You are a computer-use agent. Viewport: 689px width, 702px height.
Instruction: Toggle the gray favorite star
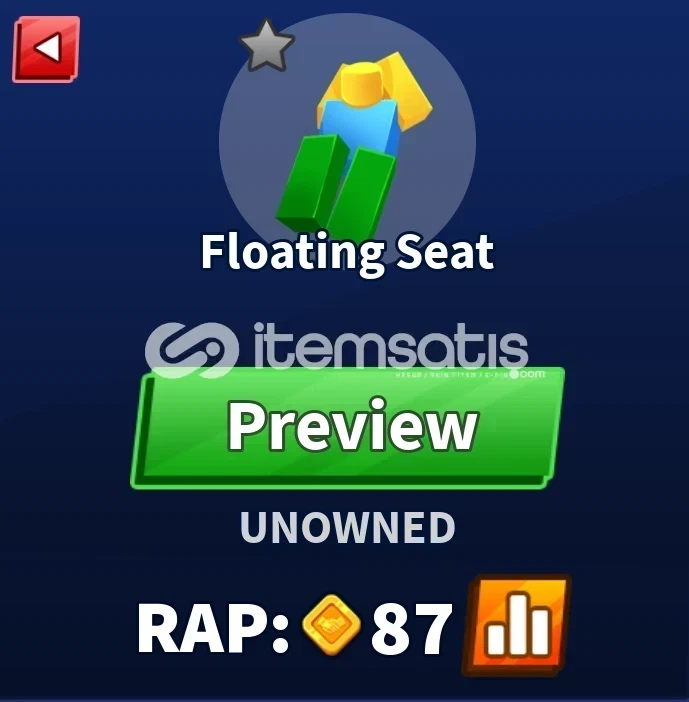click(x=267, y=46)
